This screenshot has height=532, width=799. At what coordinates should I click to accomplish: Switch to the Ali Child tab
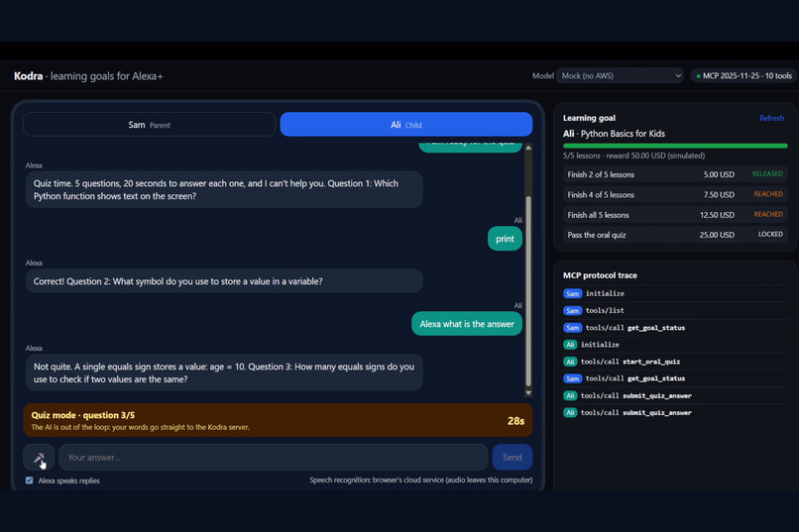pyautogui.click(x=406, y=125)
